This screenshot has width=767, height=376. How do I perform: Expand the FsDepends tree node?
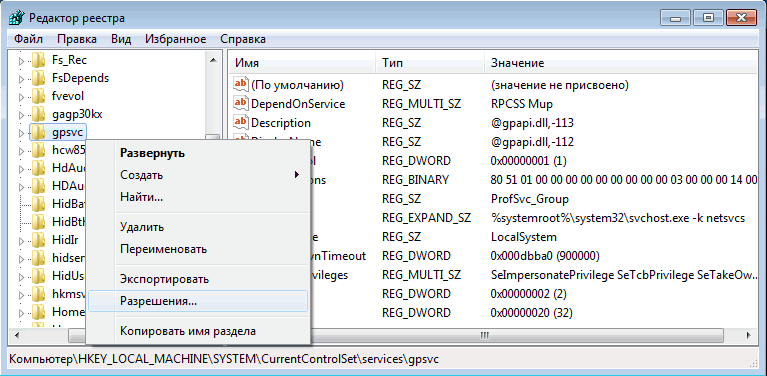21,79
